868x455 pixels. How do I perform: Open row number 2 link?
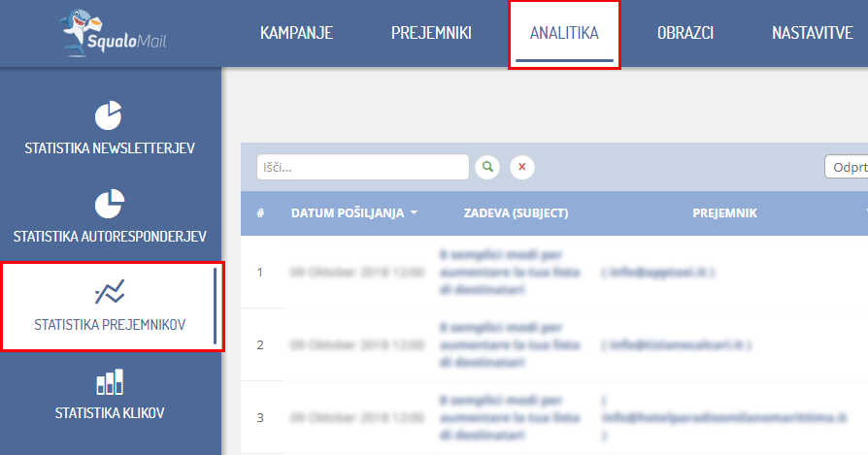[260, 345]
